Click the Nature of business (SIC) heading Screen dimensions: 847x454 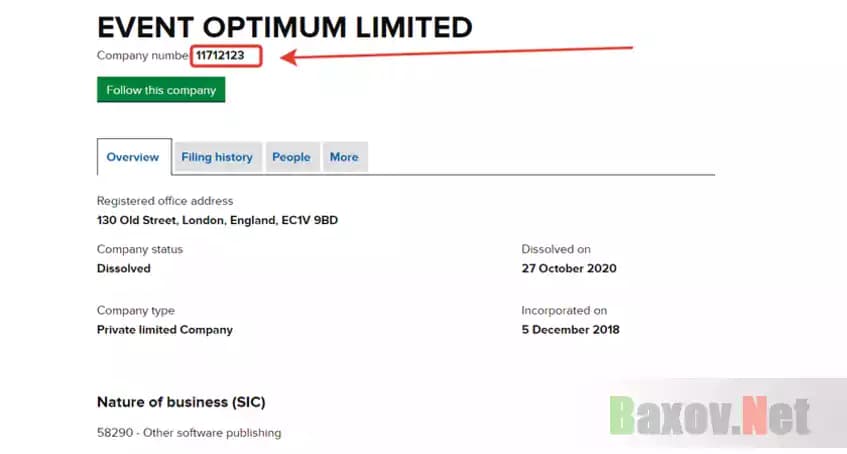click(181, 402)
